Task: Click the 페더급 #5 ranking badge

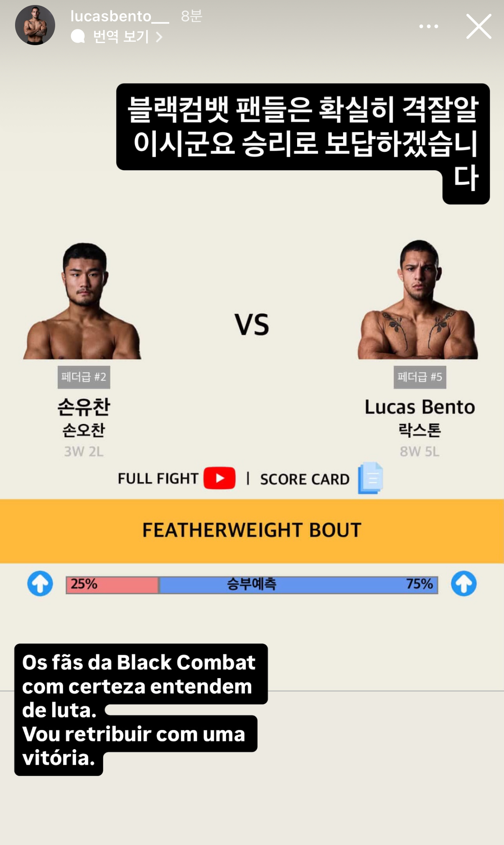Action: [x=420, y=377]
